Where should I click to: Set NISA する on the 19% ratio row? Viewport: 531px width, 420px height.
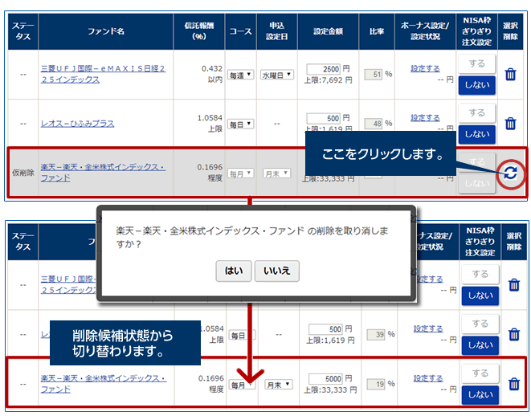480,373
